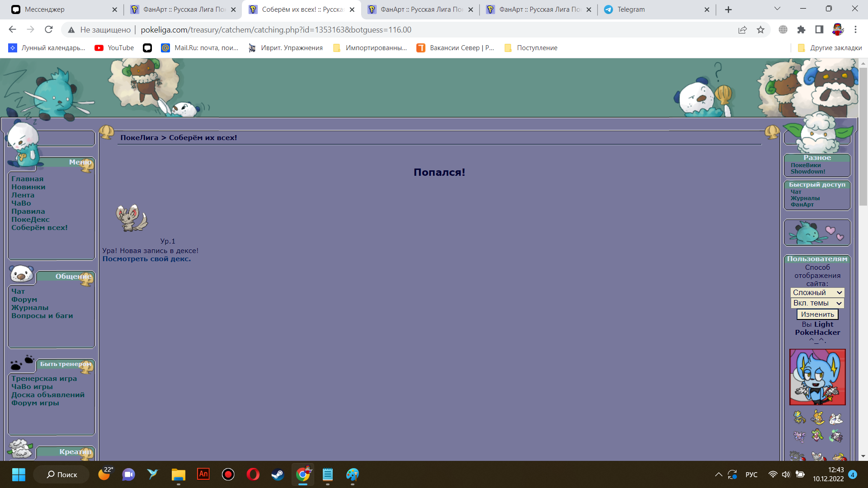Bookmark this page with the star icon
This screenshot has width=868, height=488.
[x=760, y=29]
